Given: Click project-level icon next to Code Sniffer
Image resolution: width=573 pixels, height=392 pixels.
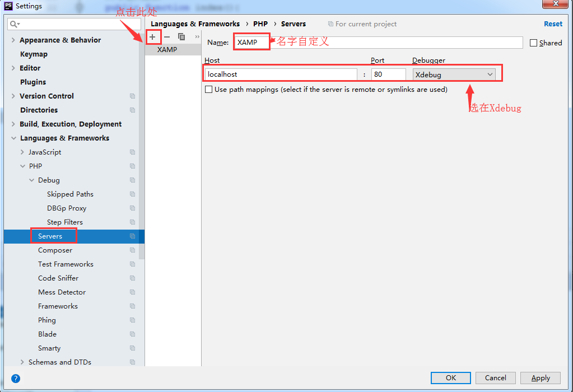Looking at the screenshot, I should coord(132,278).
